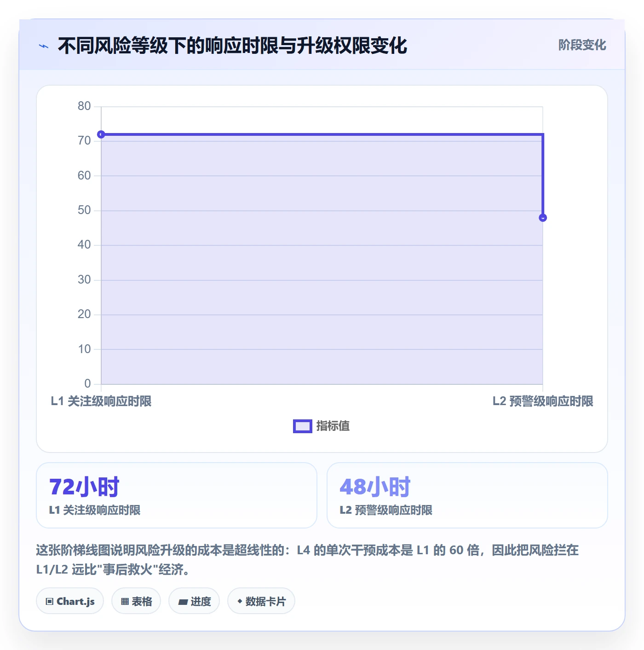
Task: Click the 表格 tag chip
Action: pos(136,601)
